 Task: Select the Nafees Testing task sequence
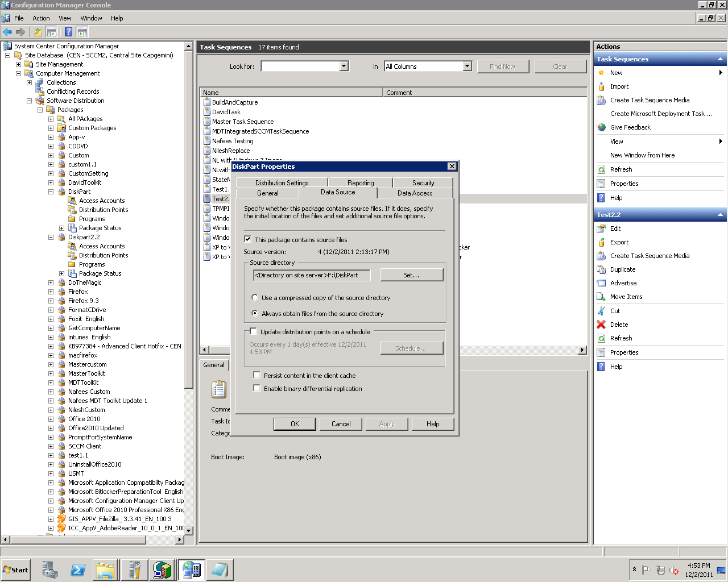233,141
